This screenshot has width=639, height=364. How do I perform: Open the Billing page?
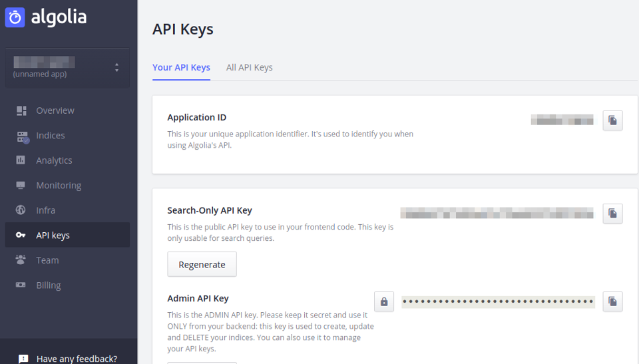click(67, 285)
